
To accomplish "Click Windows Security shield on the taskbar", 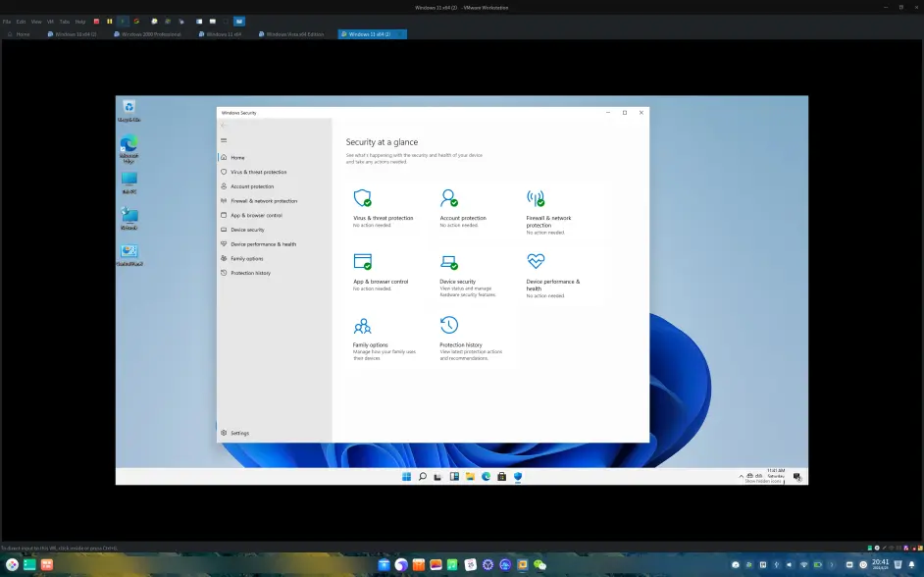I will 518,476.
